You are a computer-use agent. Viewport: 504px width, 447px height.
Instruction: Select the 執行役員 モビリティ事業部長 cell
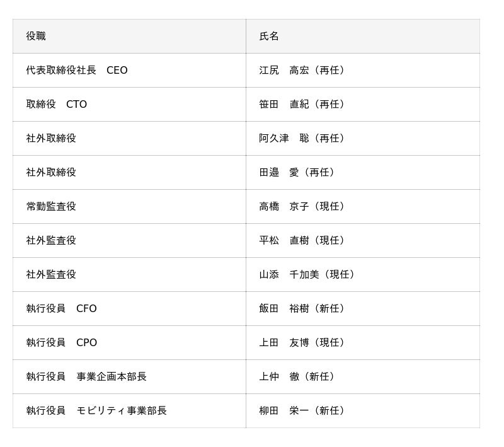(x=96, y=410)
